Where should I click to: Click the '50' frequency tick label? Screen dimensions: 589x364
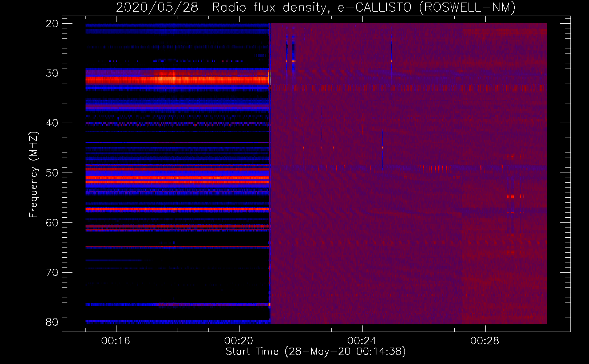[52, 173]
